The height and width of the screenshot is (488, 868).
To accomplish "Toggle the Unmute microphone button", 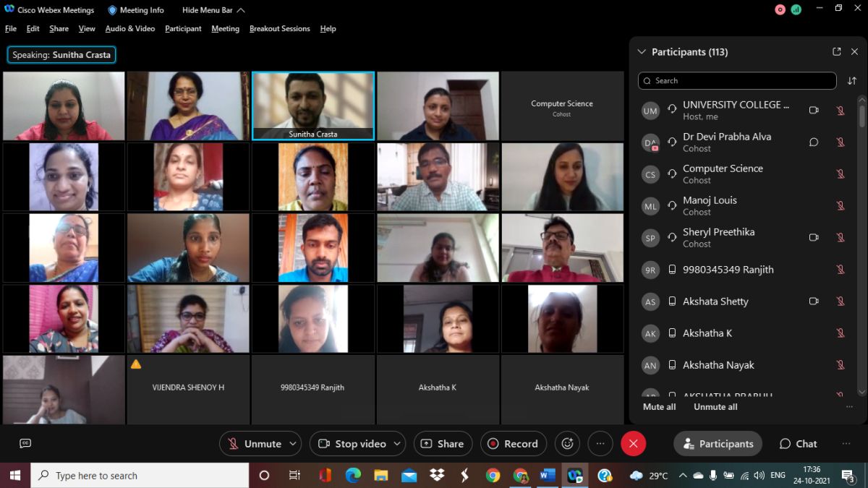I will click(x=253, y=444).
